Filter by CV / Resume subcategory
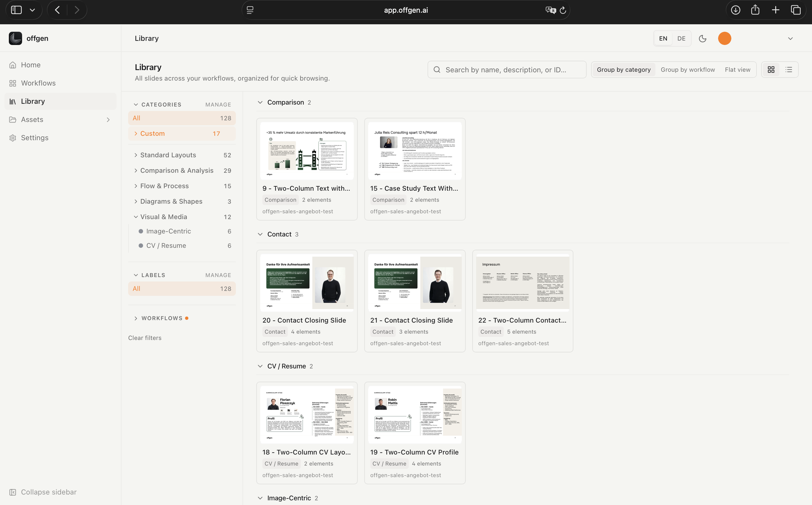The image size is (812, 505). pos(182,246)
